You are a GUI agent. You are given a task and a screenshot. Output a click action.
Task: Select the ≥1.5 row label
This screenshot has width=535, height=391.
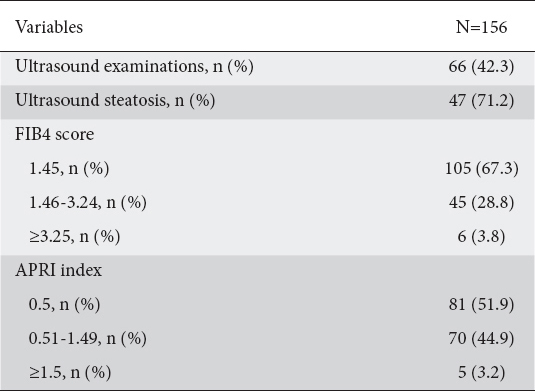click(x=70, y=372)
